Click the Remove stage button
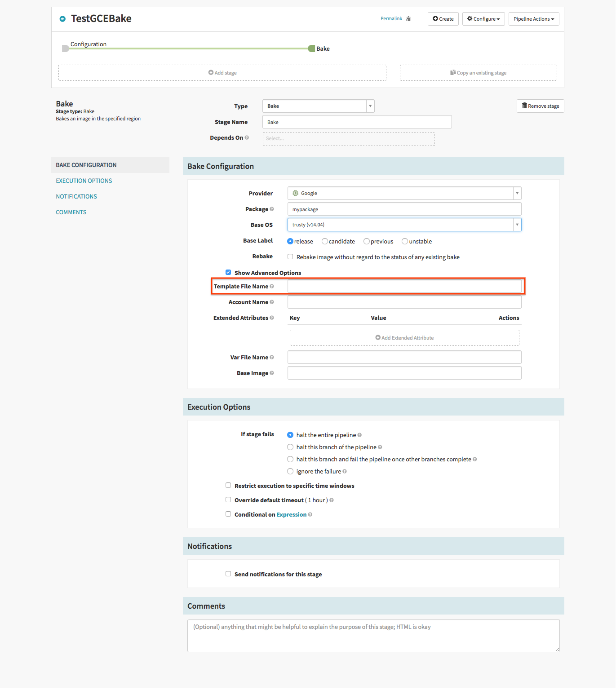 (540, 106)
